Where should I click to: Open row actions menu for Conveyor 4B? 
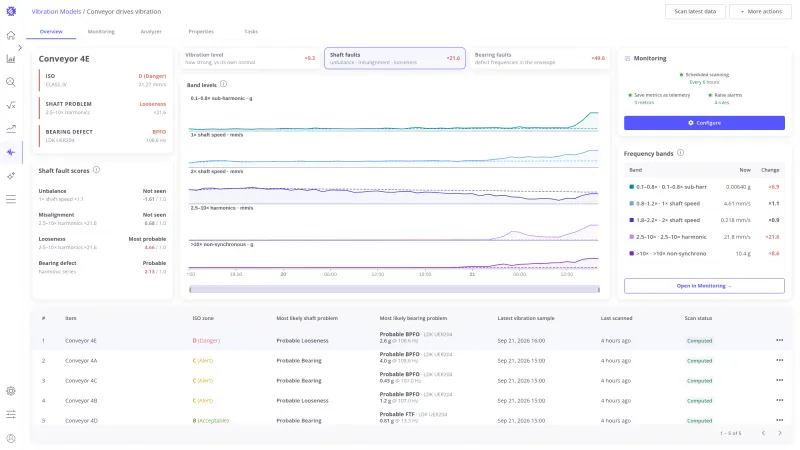(780, 401)
